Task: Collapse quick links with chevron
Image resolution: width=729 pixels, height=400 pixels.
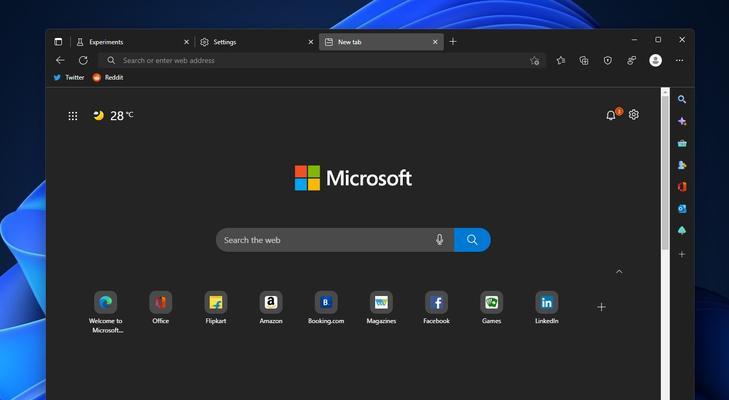Action: click(x=619, y=272)
